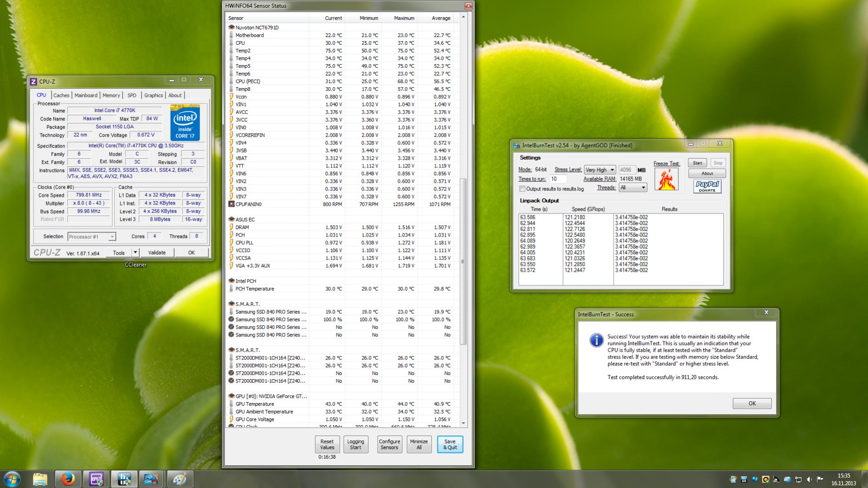Click the HWiNFO64 sensor list vertical scrollbar thumb
This screenshot has width=868, height=488.
point(463,261)
